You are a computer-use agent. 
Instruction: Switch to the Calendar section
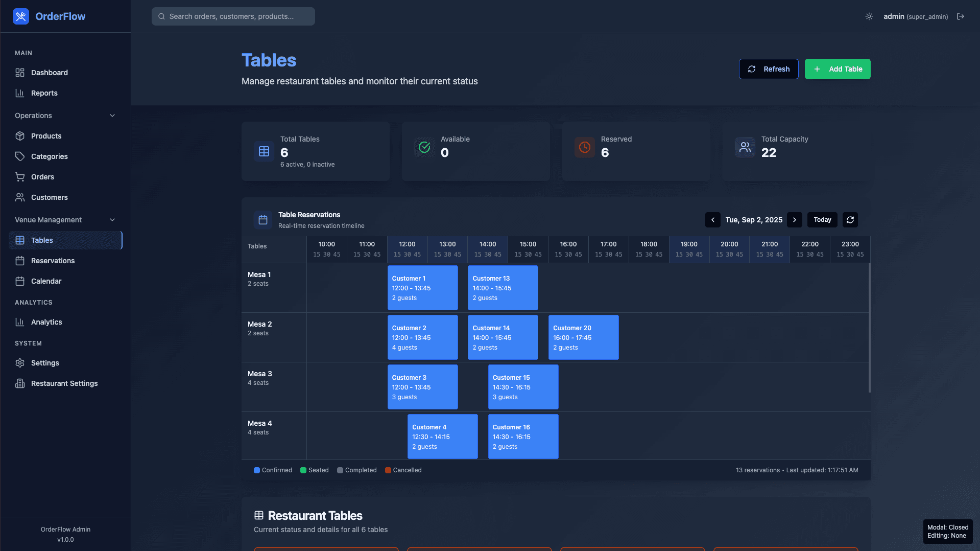[45, 281]
